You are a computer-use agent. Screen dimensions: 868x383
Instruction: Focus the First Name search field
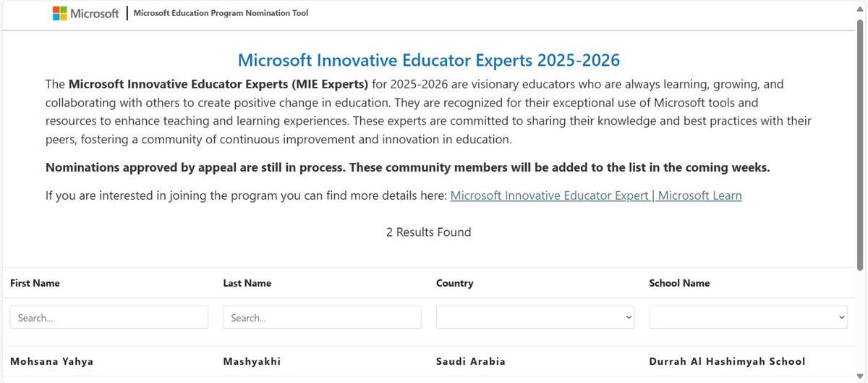tap(109, 317)
